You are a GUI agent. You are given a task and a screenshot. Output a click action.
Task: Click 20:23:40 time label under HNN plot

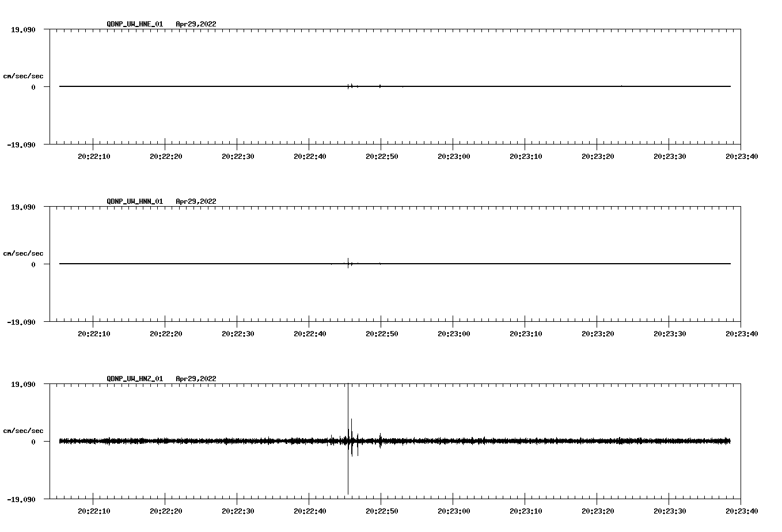point(742,333)
